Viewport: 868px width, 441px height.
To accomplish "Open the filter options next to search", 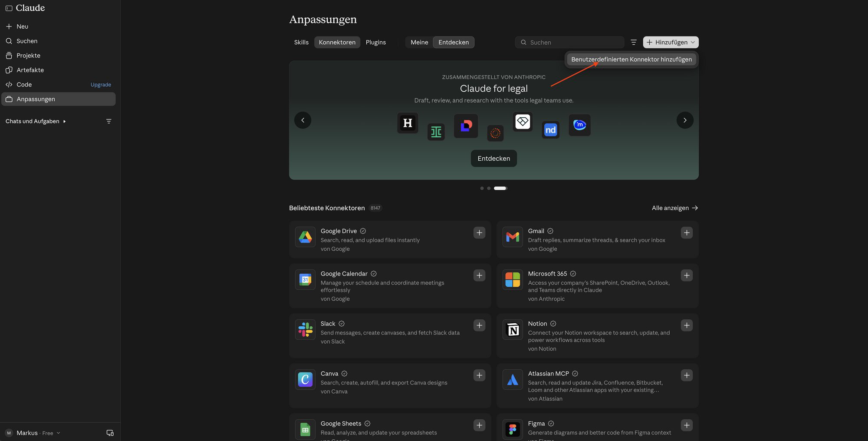I will (x=634, y=42).
